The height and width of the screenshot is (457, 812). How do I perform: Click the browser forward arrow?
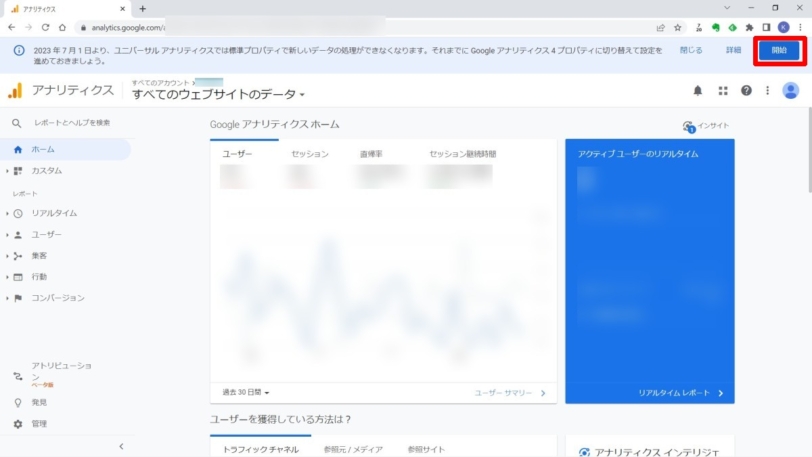[28, 27]
